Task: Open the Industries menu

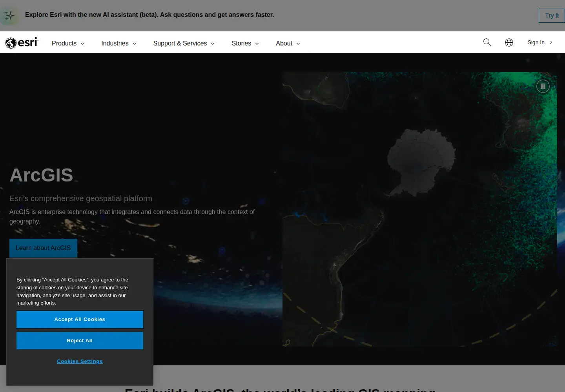Action: (x=119, y=43)
